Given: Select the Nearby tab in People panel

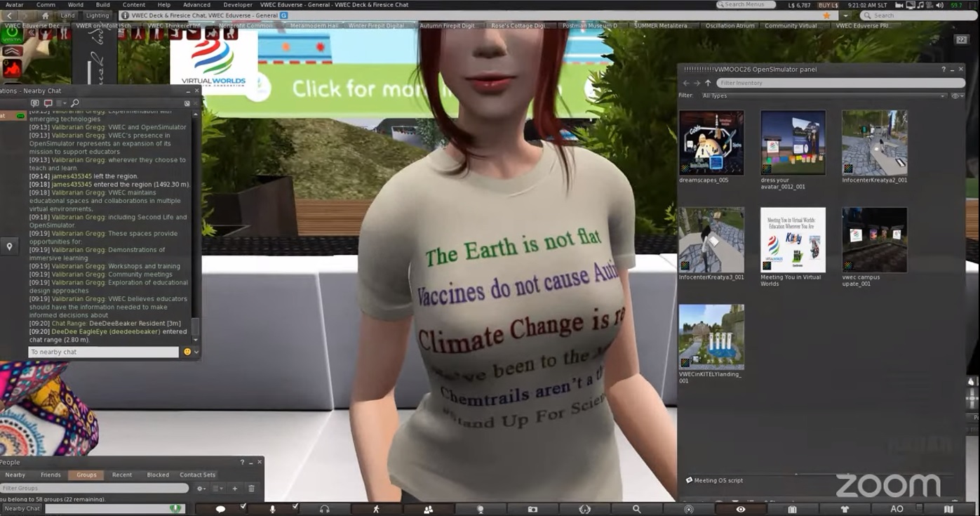Looking at the screenshot, I should (15, 475).
